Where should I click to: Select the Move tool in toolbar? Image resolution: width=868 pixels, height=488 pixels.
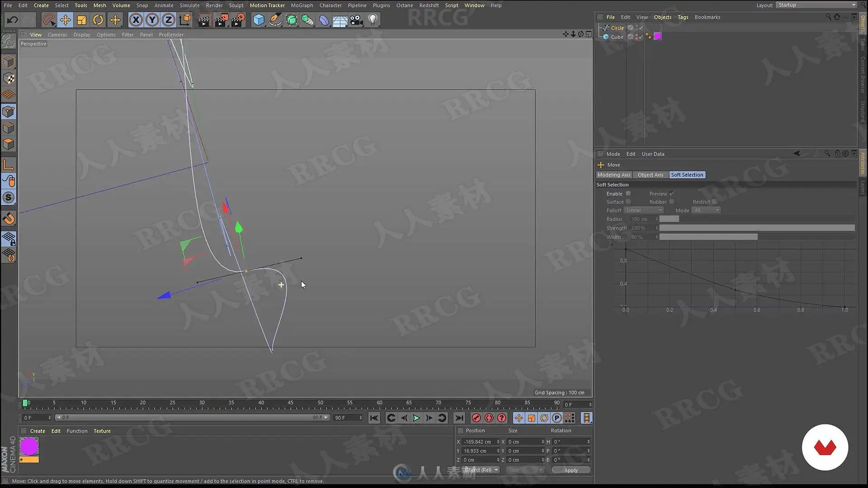click(65, 20)
